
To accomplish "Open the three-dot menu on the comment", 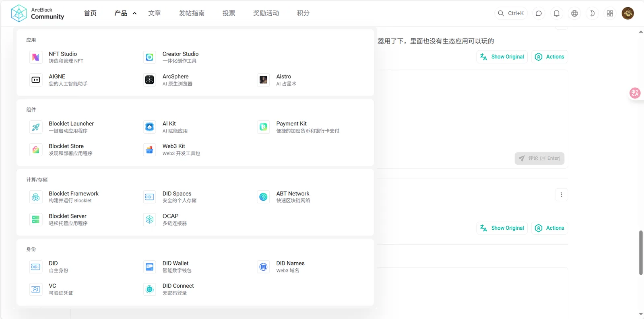I will coord(561,195).
